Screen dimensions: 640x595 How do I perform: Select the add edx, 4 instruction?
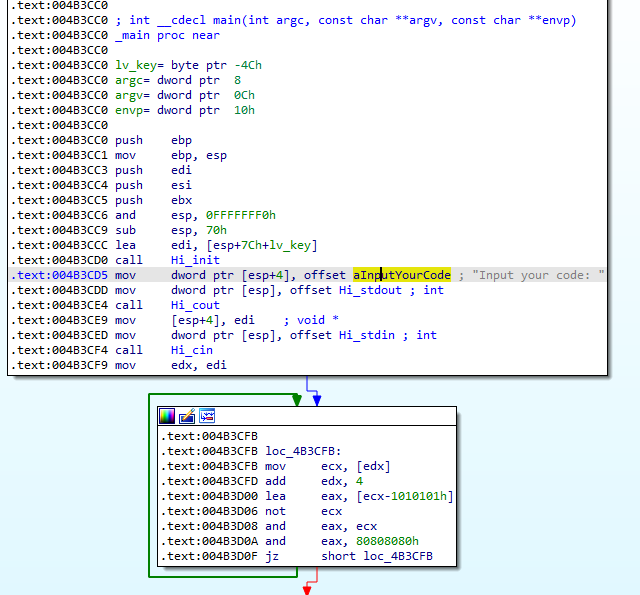click(x=314, y=481)
